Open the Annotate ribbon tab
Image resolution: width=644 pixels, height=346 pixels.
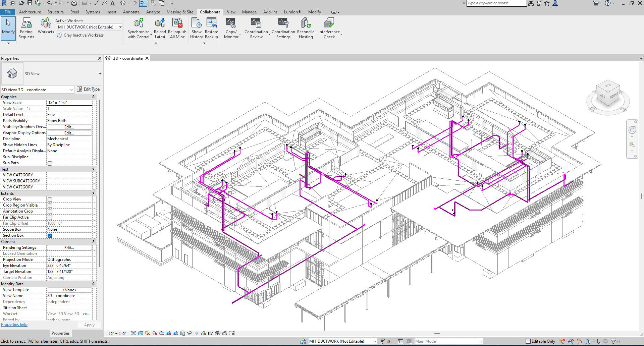[131, 12]
